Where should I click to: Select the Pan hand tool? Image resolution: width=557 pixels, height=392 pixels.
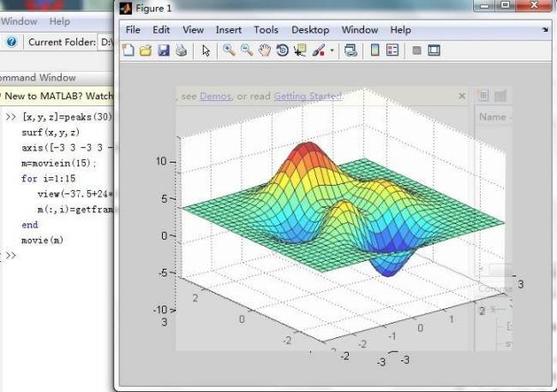[264, 50]
